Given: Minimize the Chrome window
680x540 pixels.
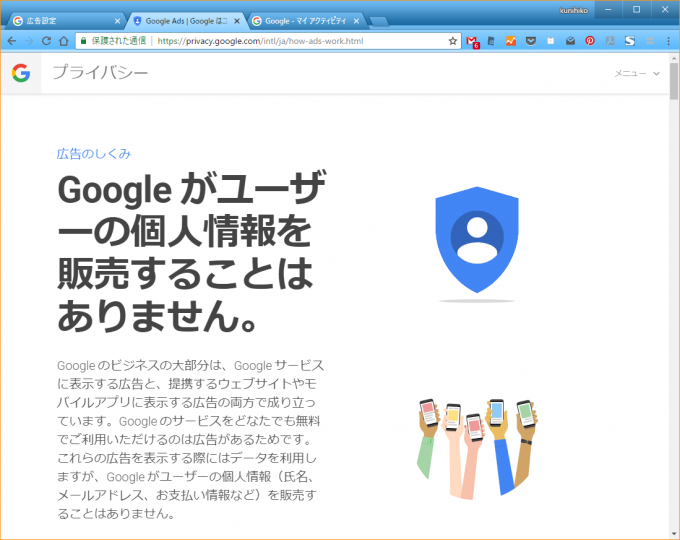Looking at the screenshot, I should (x=608, y=10).
